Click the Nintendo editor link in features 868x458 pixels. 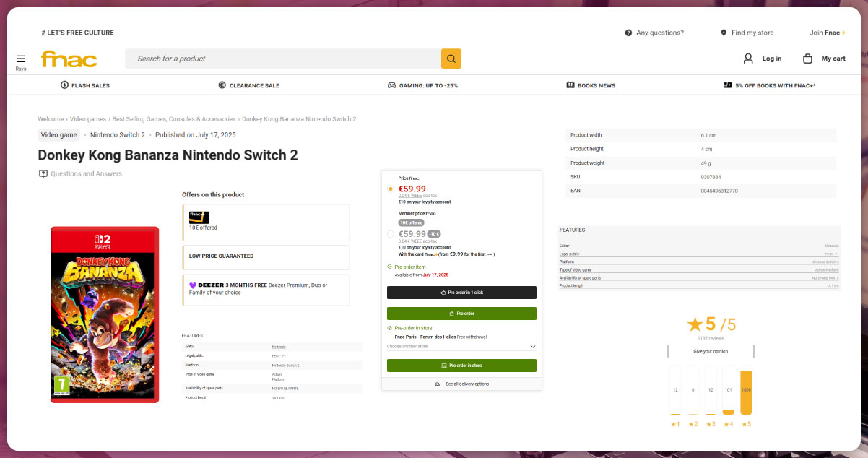click(279, 347)
